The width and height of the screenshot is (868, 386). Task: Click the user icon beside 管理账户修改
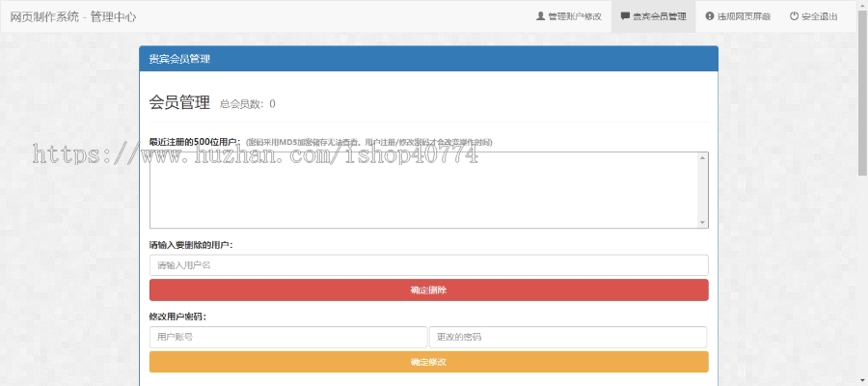[x=540, y=16]
